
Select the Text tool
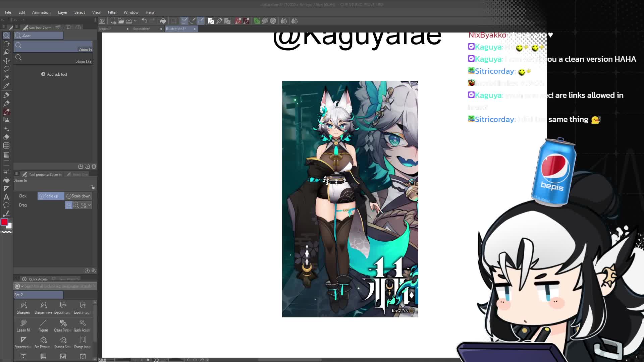click(6, 197)
